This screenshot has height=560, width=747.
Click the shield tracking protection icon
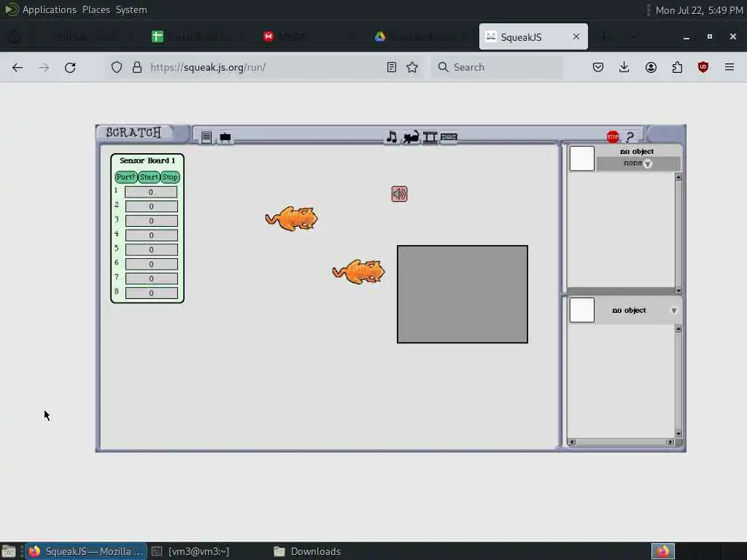[117, 67]
